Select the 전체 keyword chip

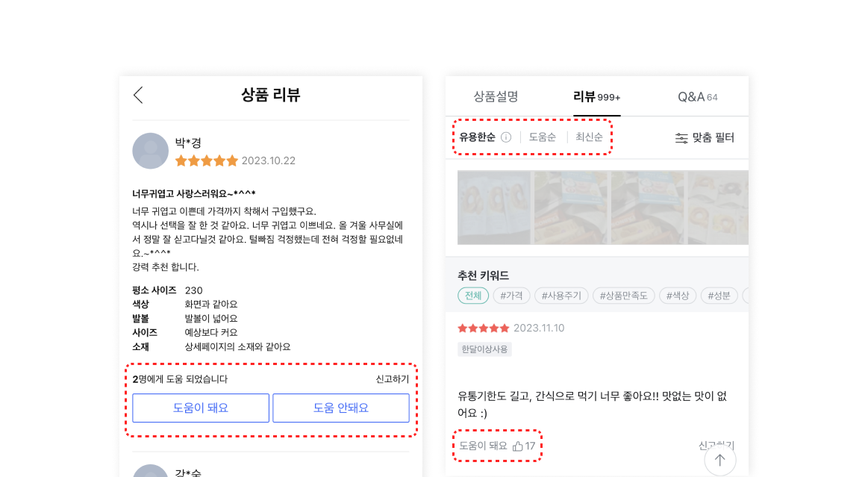473,296
